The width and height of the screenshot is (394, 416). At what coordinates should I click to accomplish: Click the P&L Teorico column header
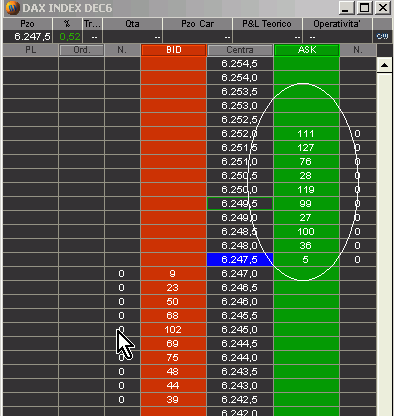pyautogui.click(x=267, y=24)
